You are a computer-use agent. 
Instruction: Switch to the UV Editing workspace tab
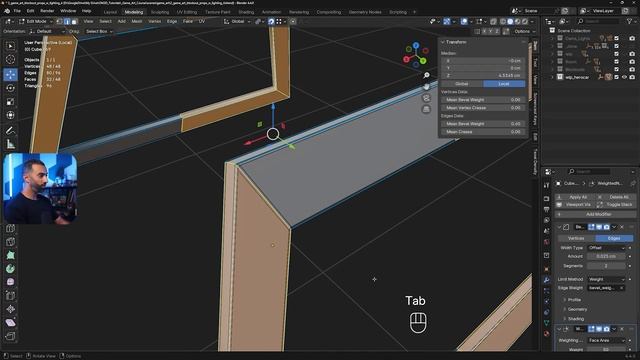187,12
